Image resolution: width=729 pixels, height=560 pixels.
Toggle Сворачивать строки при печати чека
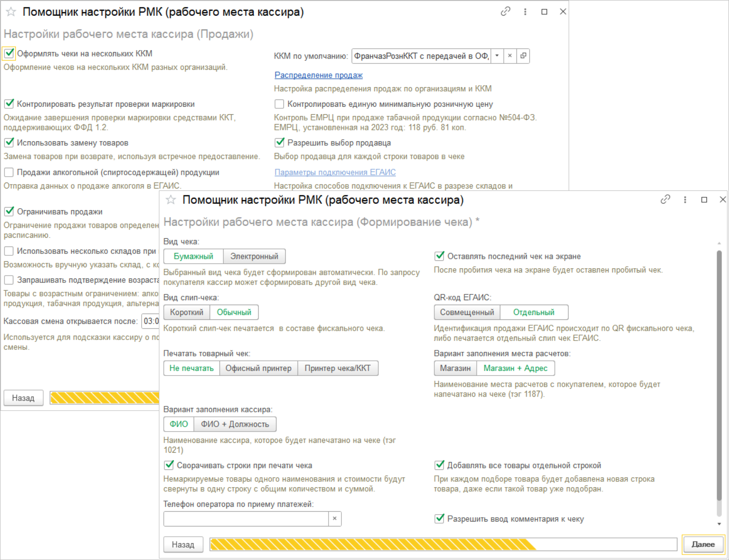coord(169,465)
